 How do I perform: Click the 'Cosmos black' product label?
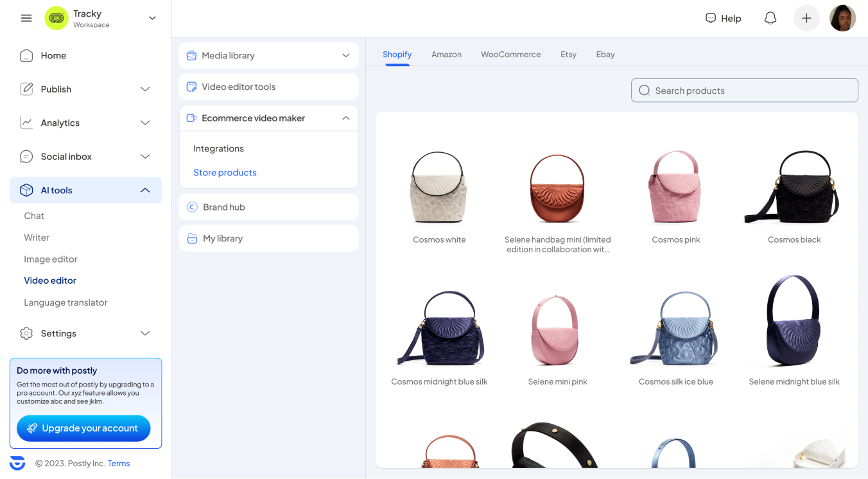click(794, 239)
